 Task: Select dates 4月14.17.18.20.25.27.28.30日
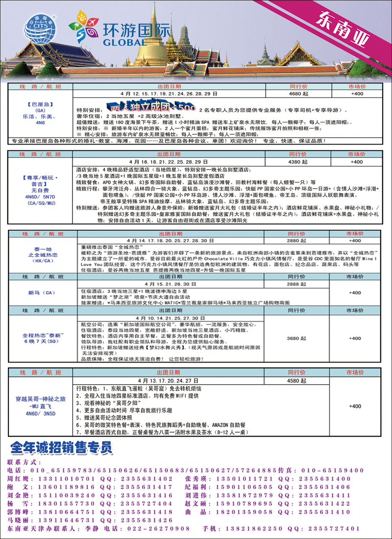pyautogui.click(x=171, y=241)
